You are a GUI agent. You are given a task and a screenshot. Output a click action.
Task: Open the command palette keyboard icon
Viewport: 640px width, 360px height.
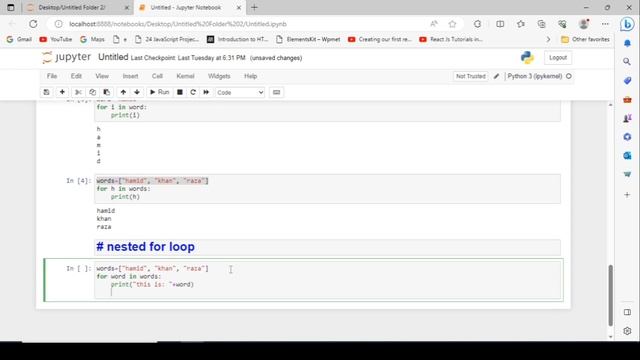click(276, 92)
